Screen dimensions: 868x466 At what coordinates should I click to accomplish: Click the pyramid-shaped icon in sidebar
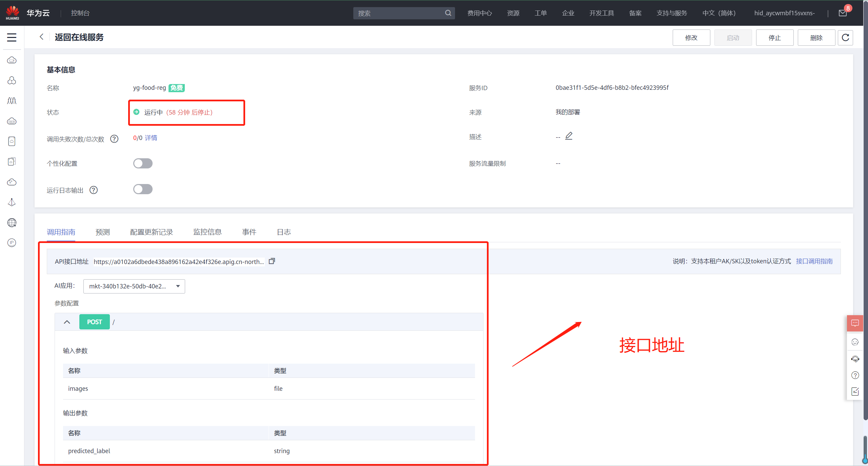click(12, 202)
